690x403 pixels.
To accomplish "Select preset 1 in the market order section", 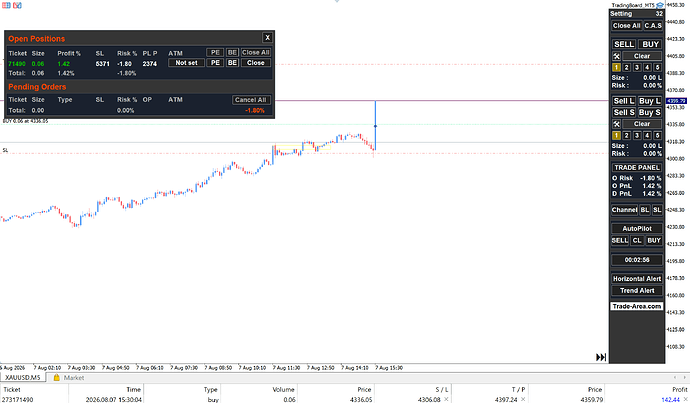I will tap(616, 67).
